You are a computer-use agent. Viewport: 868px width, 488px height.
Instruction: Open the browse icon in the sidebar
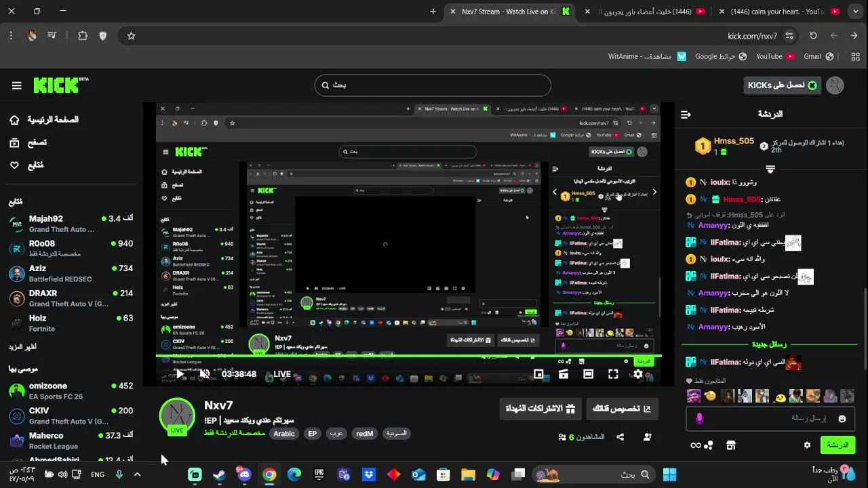click(x=14, y=142)
